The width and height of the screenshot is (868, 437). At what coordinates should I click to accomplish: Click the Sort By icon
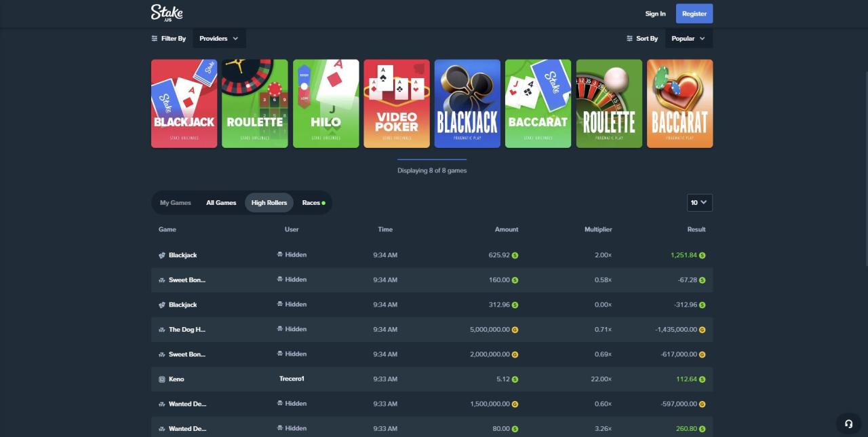coord(629,38)
